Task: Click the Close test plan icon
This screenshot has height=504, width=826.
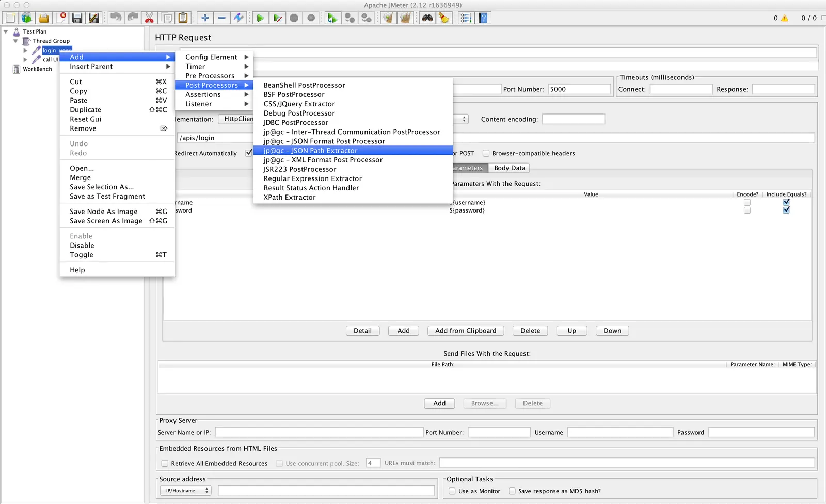Action: 61,18
